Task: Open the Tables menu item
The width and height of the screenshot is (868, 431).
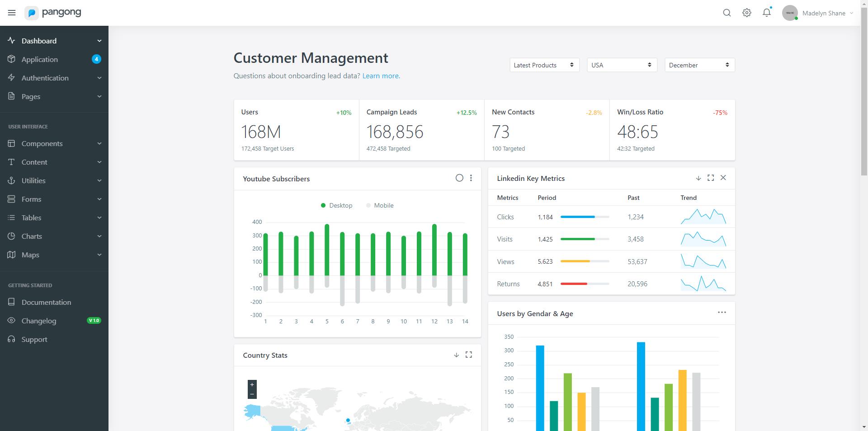Action: coord(54,218)
